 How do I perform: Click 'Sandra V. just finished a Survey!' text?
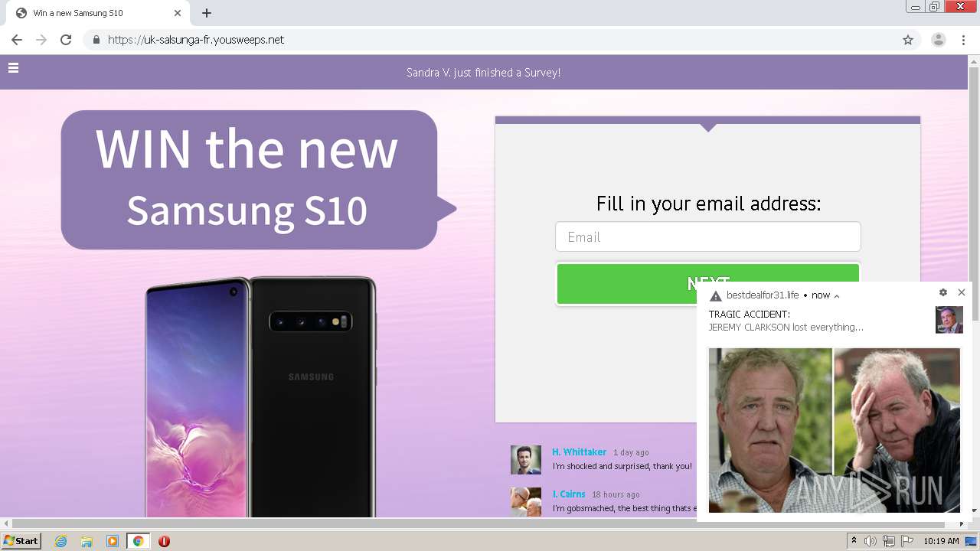coord(483,73)
